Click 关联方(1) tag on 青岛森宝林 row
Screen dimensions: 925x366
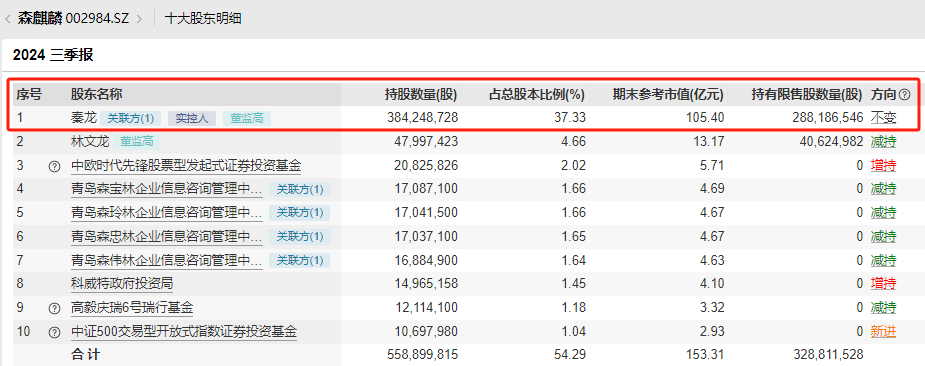(x=300, y=189)
